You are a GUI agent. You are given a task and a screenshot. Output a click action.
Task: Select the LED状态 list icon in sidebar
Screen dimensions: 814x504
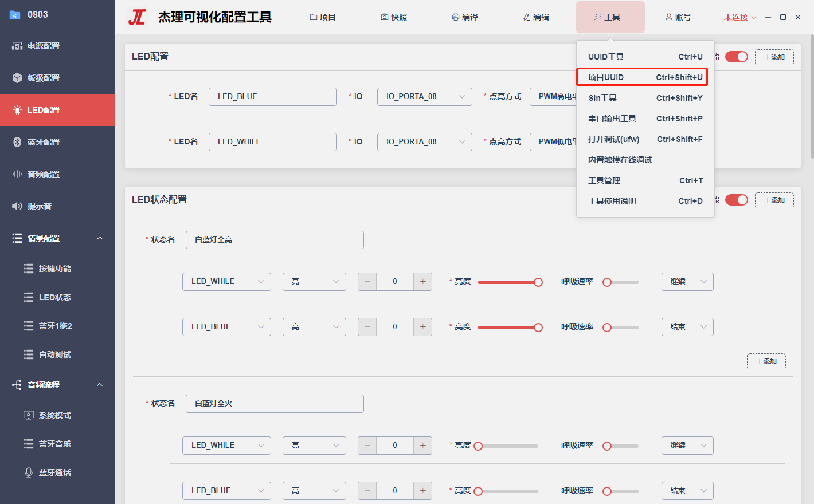pos(29,297)
